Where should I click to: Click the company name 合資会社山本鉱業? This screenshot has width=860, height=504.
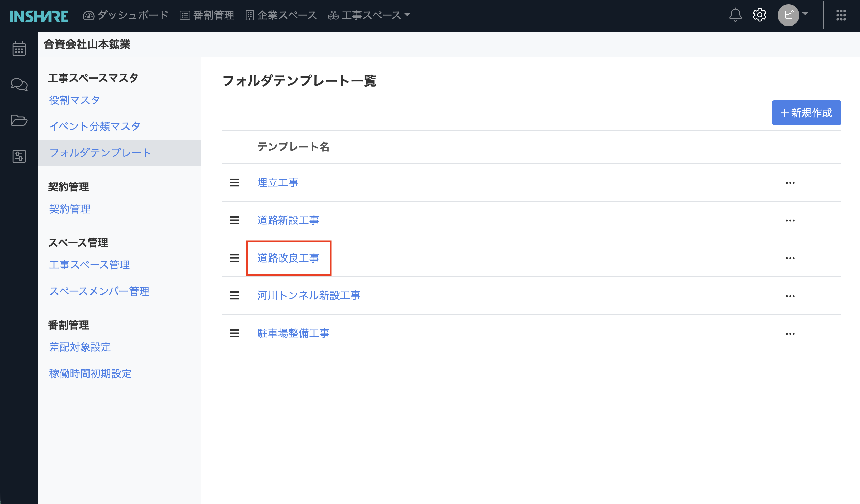87,45
